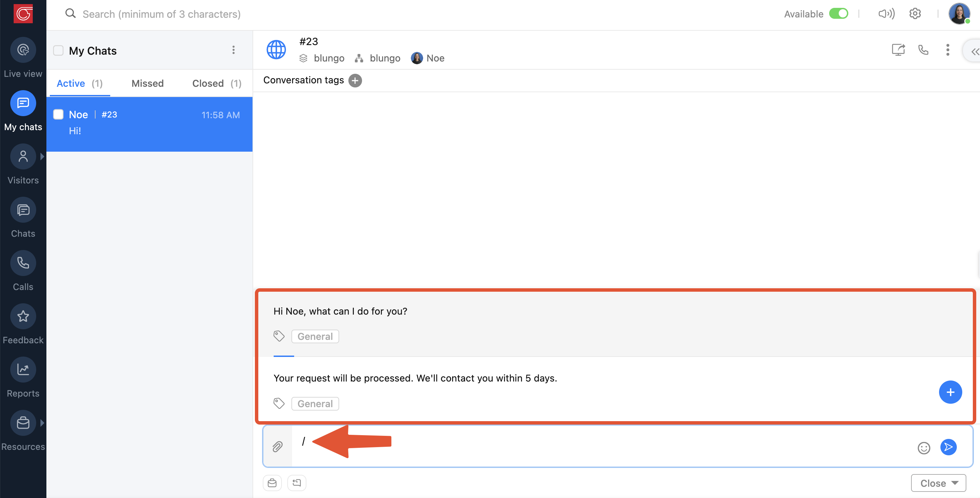Send the message with arrow button

point(948,447)
